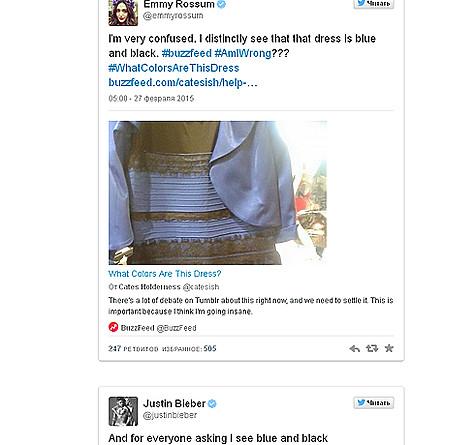
Task: Click the verified badge next to Emmy Rossum
Action: tap(221, 4)
